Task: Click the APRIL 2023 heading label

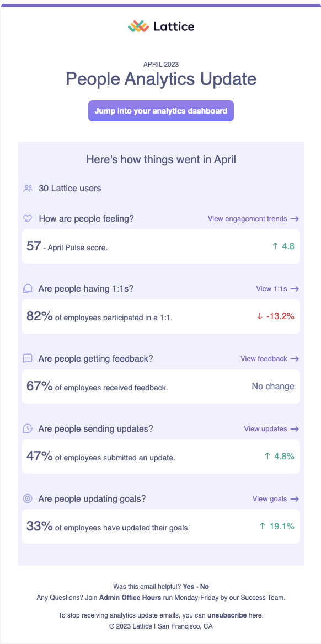Action: pos(160,64)
